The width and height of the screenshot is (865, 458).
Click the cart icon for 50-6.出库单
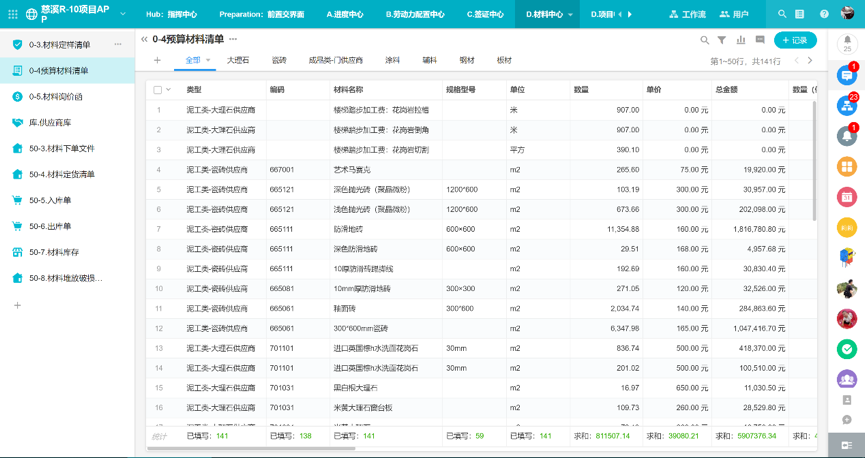click(18, 226)
